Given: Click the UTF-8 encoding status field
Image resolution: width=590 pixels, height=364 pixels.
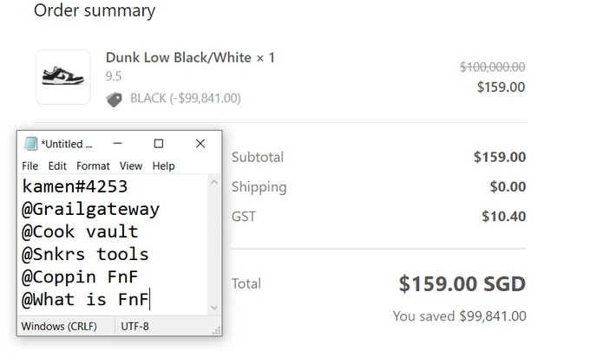Looking at the screenshot, I should 134,326.
